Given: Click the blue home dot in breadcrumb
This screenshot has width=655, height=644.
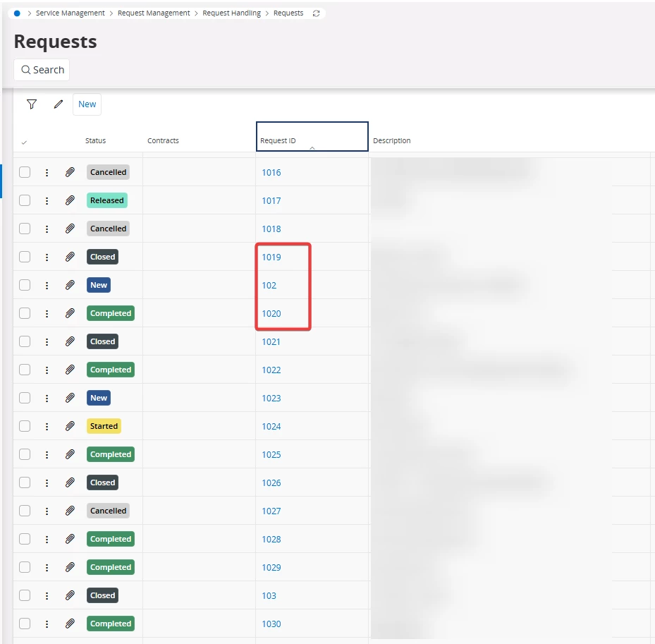Looking at the screenshot, I should tap(17, 13).
